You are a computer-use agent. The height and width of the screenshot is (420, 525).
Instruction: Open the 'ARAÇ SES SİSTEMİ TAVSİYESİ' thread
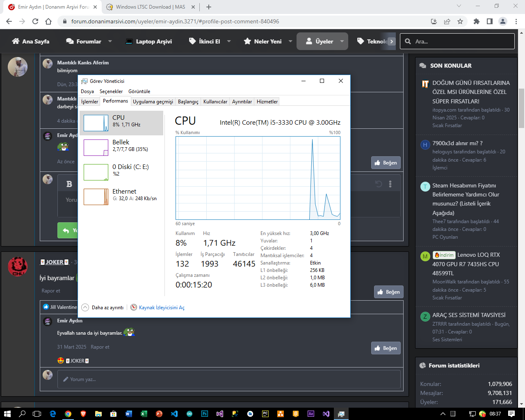[x=469, y=315]
